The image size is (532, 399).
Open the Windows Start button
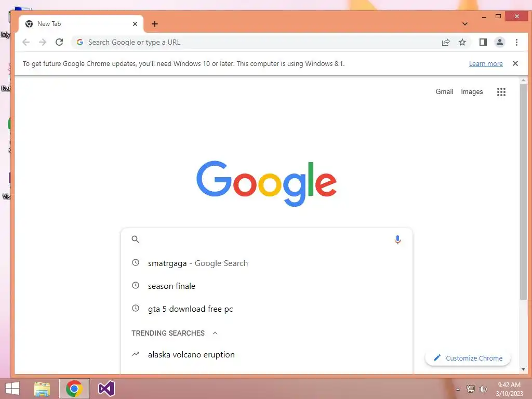(x=12, y=389)
